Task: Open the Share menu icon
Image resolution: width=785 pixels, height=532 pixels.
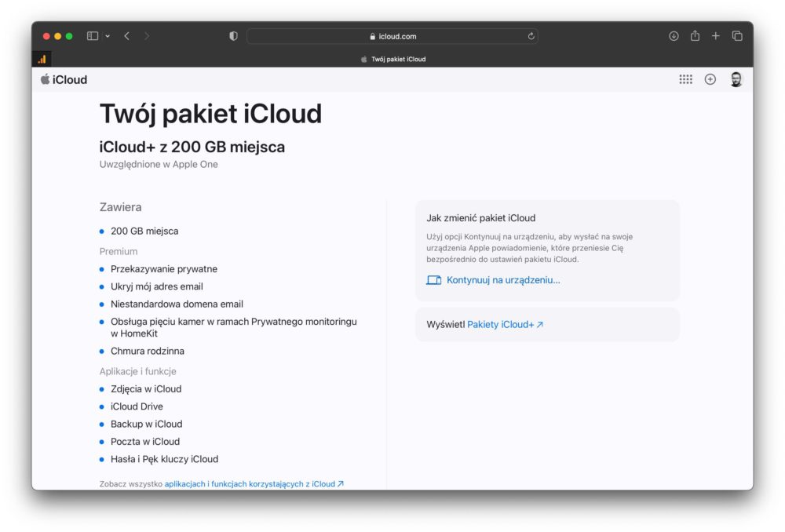Action: tap(695, 35)
